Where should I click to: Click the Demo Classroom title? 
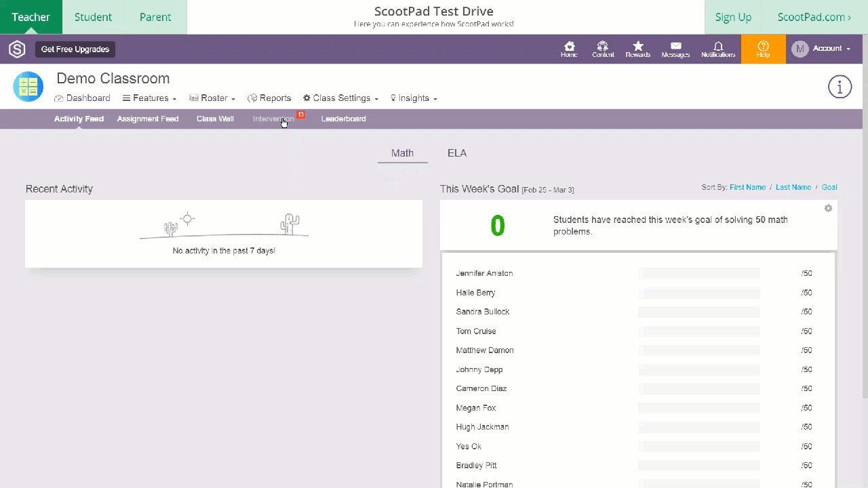pos(113,79)
